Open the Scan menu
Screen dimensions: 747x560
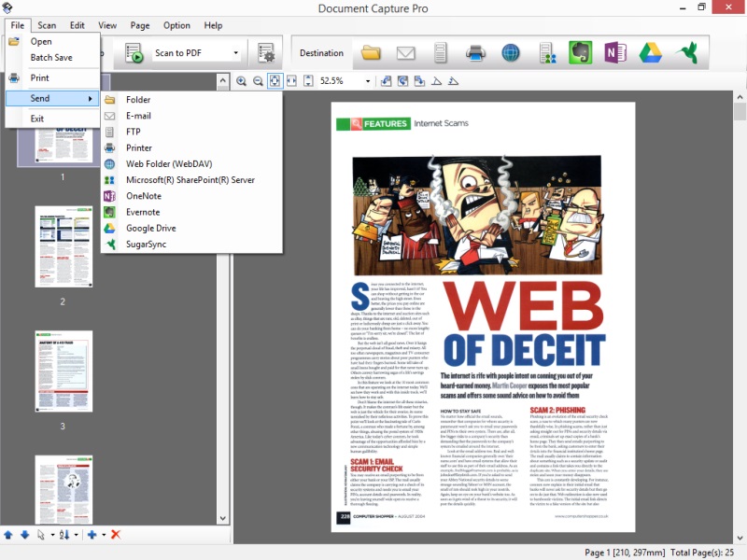[x=47, y=25]
